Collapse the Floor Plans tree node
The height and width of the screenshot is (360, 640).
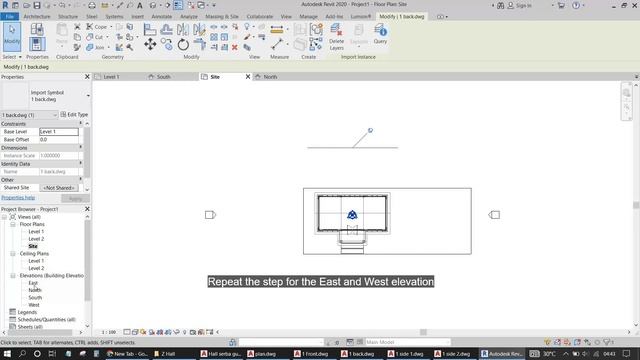tap(13, 224)
